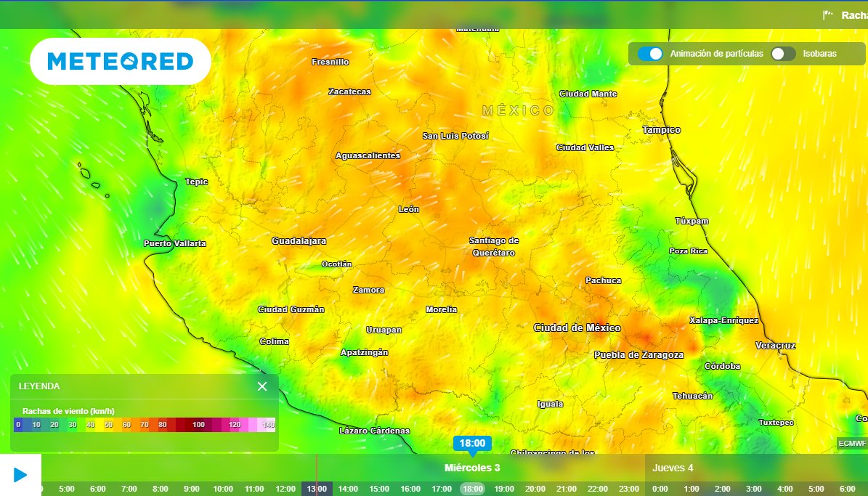
Task: Click Ciudad de México on map
Action: [577, 328]
